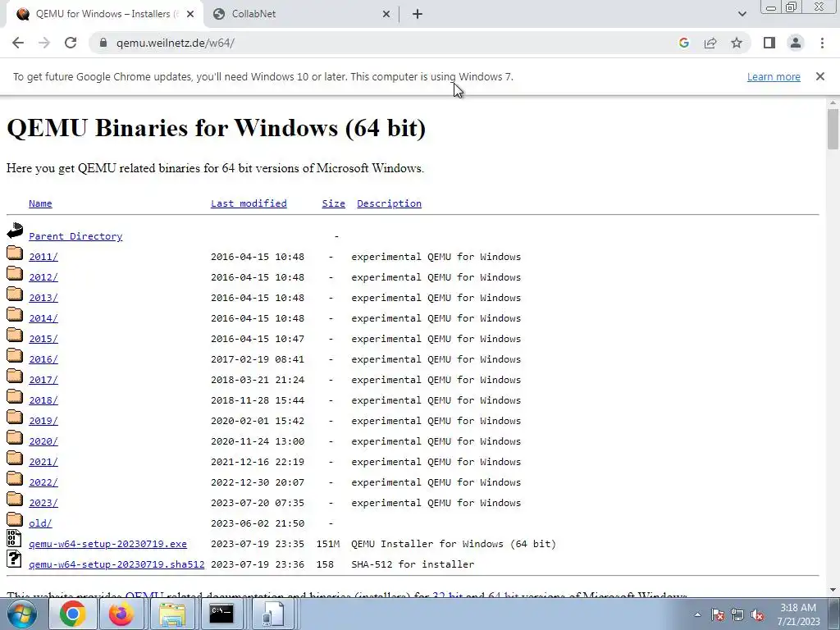Reload the current page
This screenshot has width=840, height=630.
[71, 43]
